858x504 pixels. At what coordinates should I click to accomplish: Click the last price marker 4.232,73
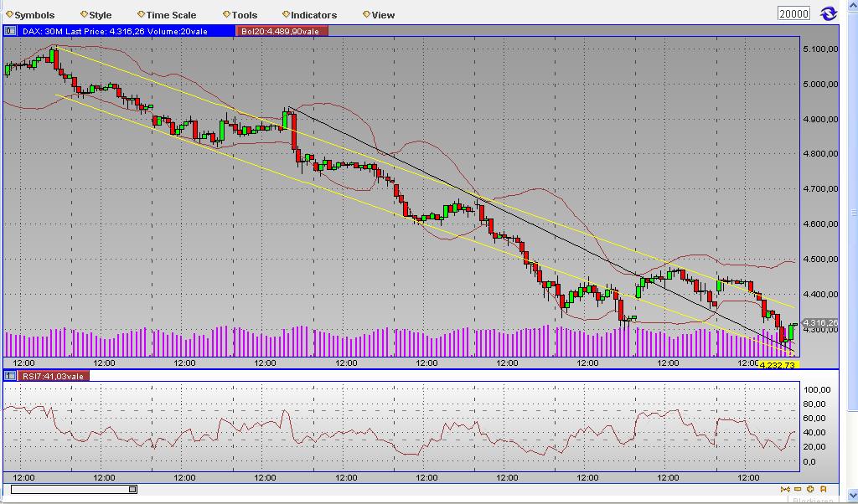[780, 363]
